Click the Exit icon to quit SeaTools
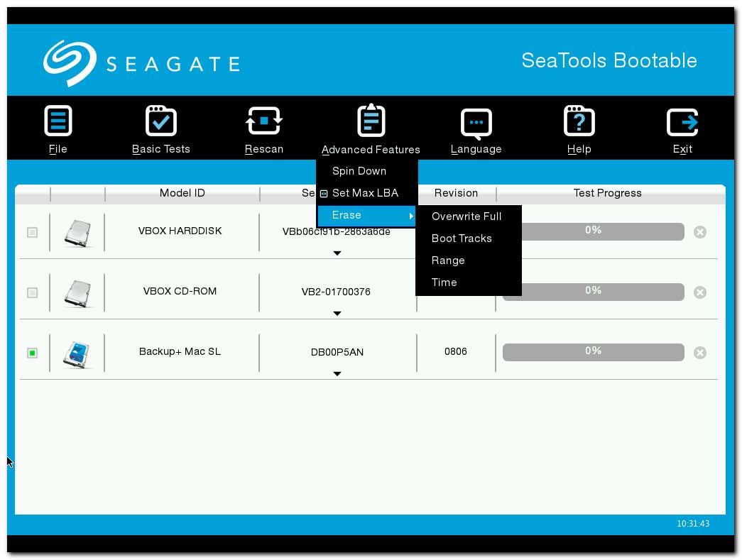The height and width of the screenshot is (560, 742). tap(682, 120)
